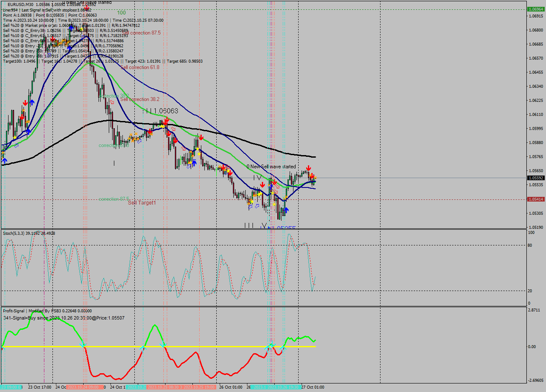
Task: Click the Sell Target1 chart label
Action: pyautogui.click(x=141, y=203)
